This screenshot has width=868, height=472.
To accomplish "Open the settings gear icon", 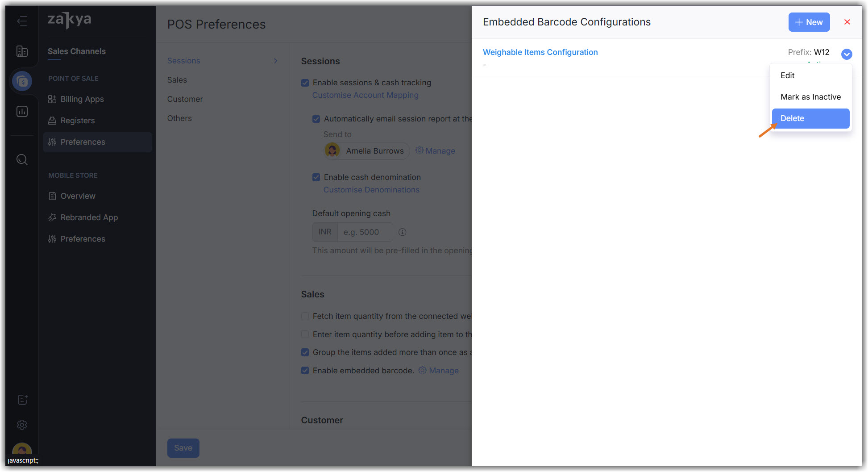I will 22,425.
